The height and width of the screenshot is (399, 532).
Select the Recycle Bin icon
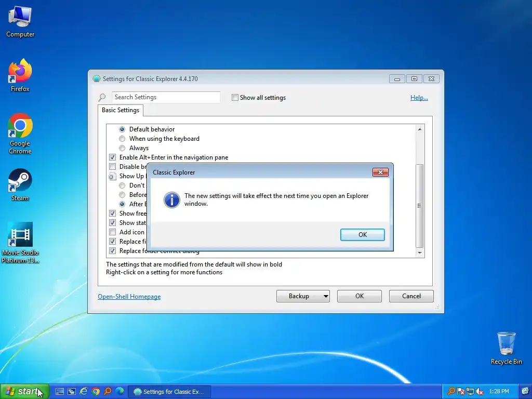(x=506, y=348)
